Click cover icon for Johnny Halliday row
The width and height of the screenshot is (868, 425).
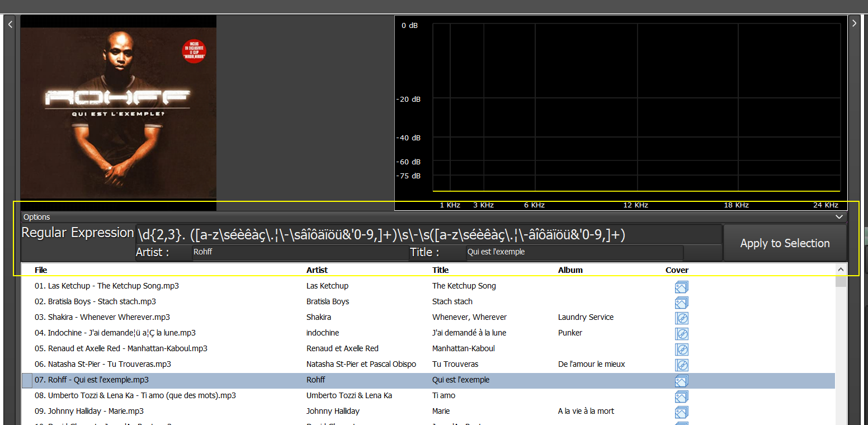point(681,412)
